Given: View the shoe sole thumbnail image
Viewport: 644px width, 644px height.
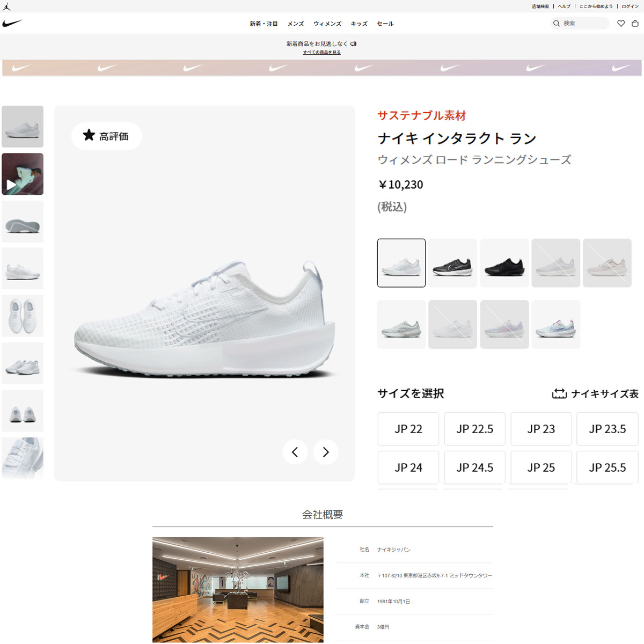Looking at the screenshot, I should tap(23, 222).
